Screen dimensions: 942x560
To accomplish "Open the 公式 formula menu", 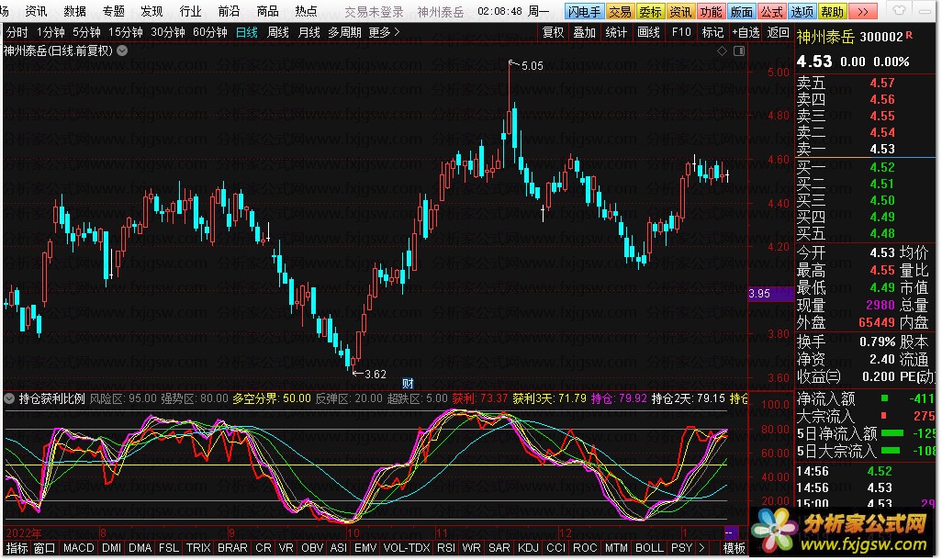I will click(771, 11).
